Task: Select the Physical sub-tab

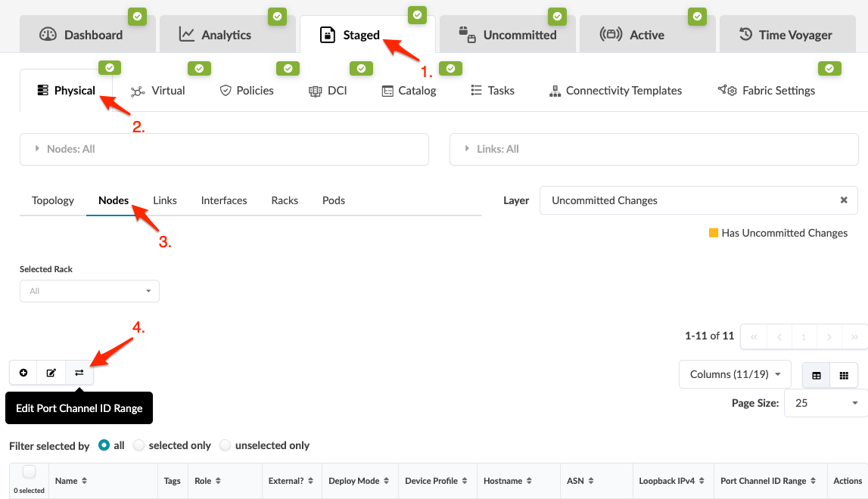Action: coord(67,90)
